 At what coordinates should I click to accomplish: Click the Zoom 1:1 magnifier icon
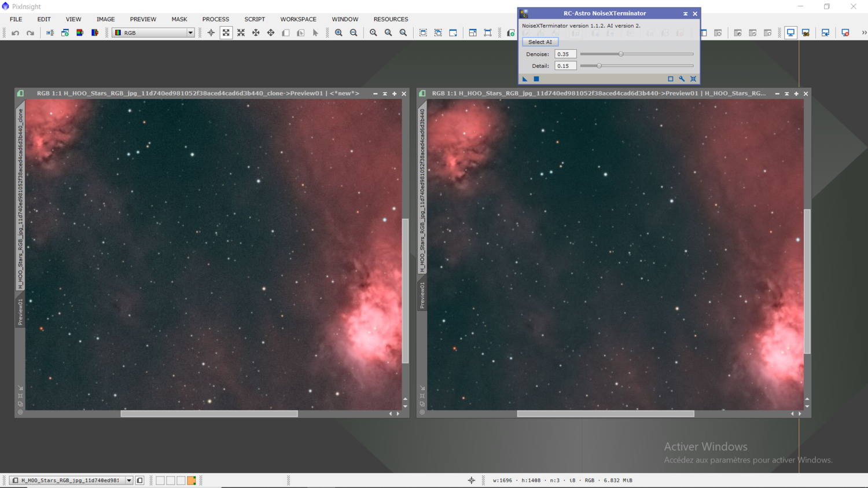[x=403, y=33]
